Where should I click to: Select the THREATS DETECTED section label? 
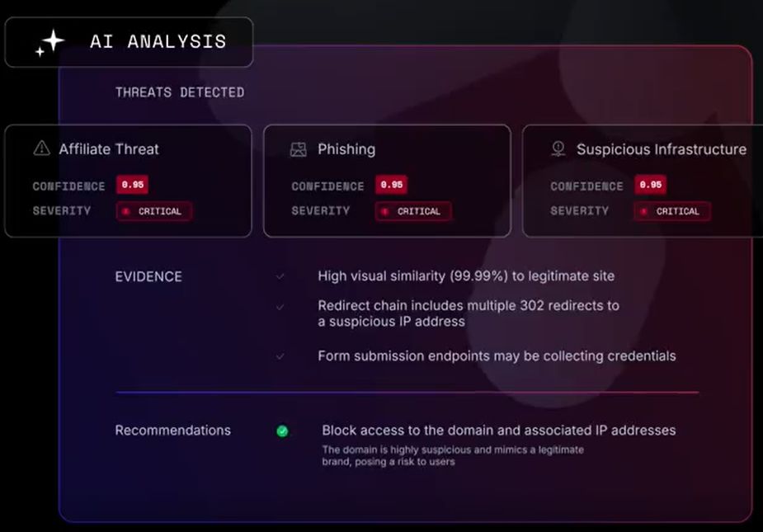click(180, 92)
